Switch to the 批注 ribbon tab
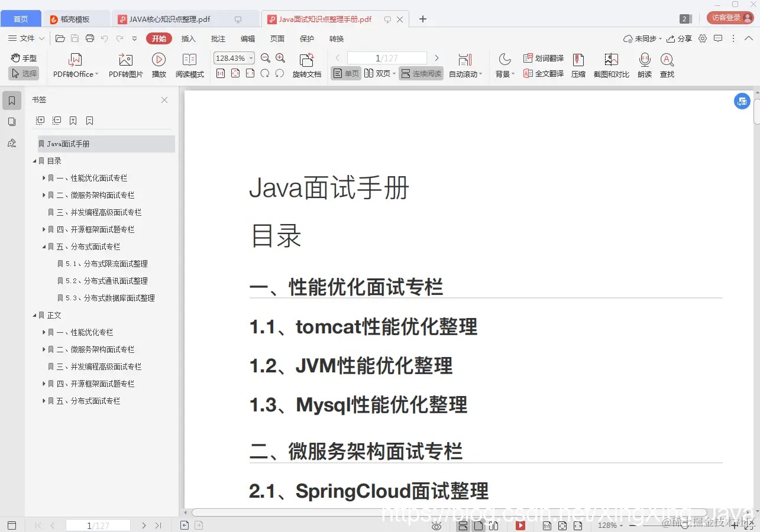The image size is (760, 532). [x=218, y=38]
